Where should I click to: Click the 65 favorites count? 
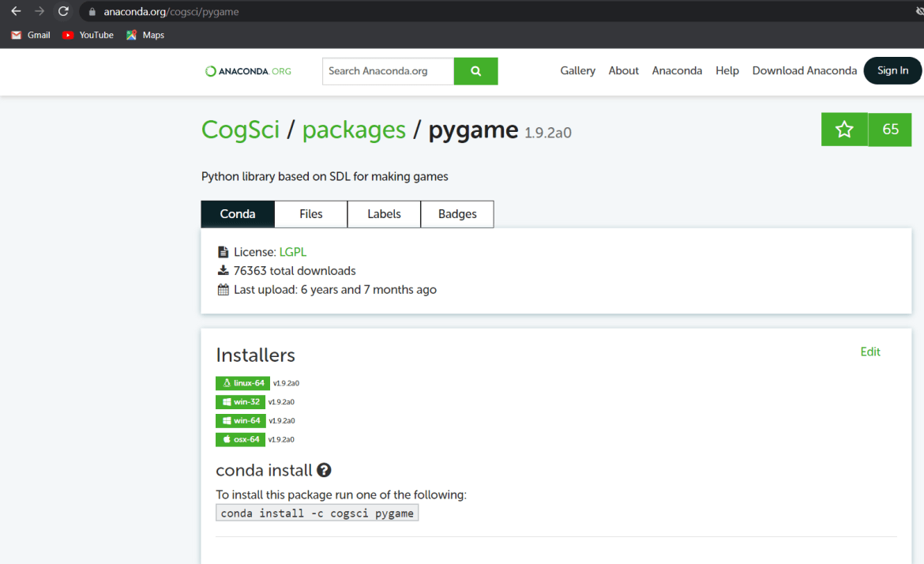tap(890, 130)
